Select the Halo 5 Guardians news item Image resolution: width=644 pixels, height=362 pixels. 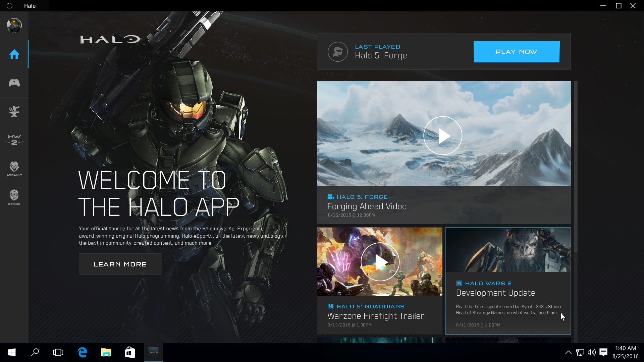click(379, 280)
